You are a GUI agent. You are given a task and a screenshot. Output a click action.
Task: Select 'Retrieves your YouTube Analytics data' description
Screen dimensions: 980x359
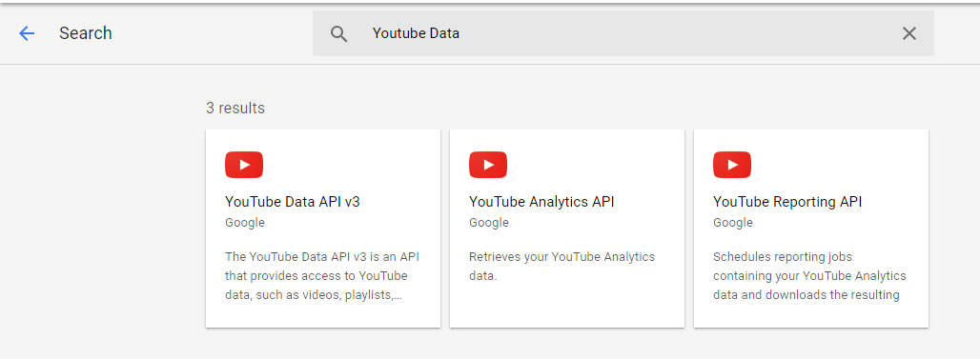coord(561,266)
